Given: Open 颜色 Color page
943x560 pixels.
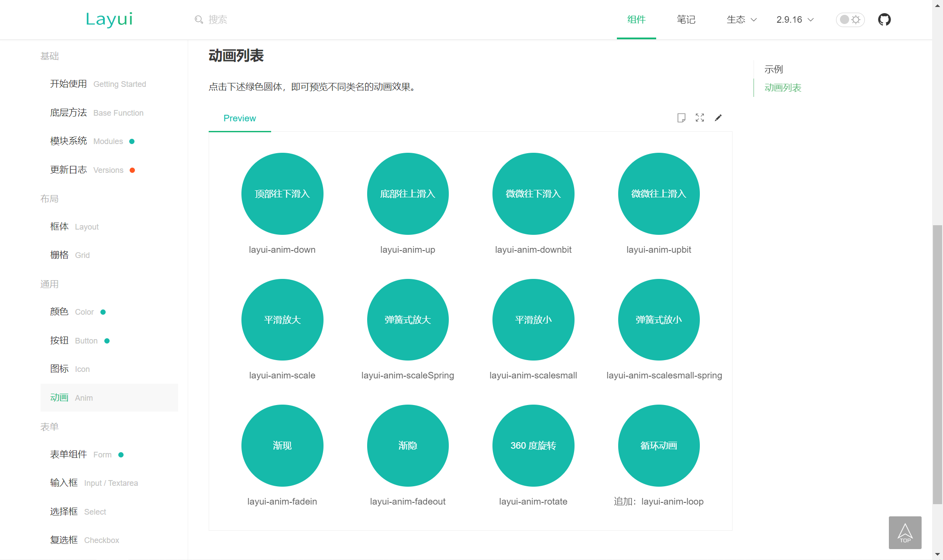Looking at the screenshot, I should (x=109, y=312).
